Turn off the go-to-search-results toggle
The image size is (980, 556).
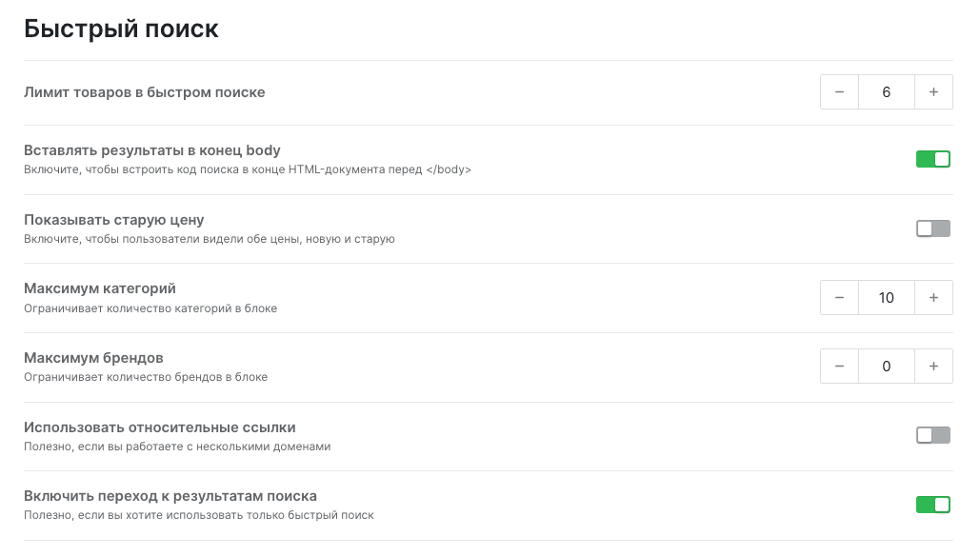[933, 505]
